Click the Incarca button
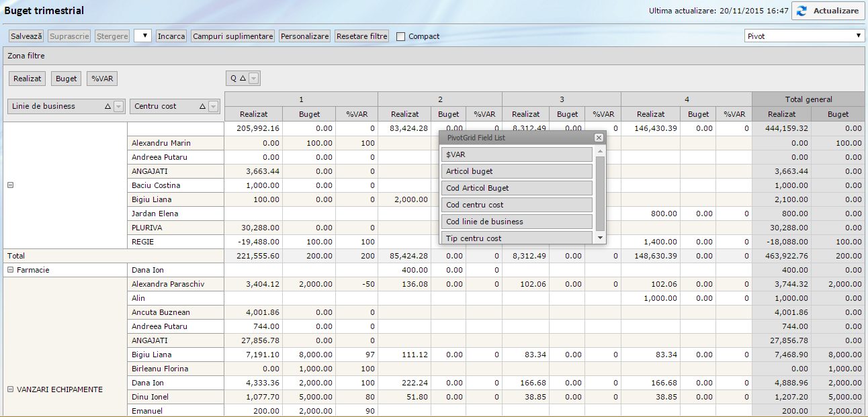Screen dimensions: 868x417 click(171, 36)
